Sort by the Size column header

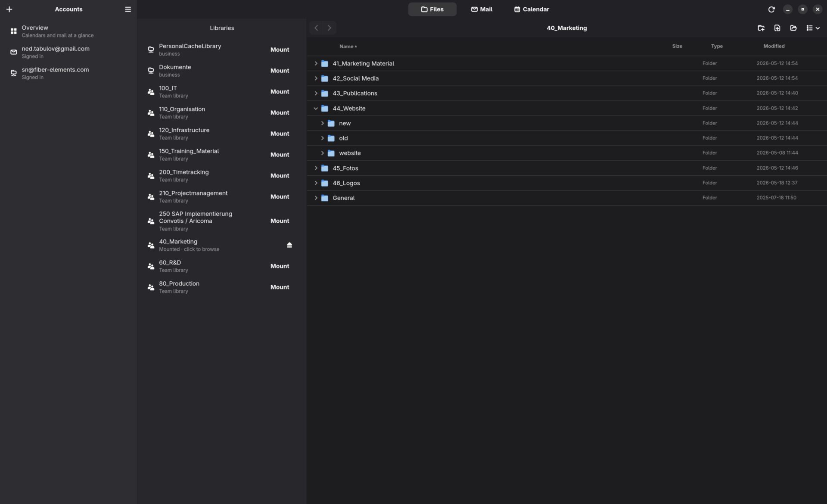tap(677, 46)
